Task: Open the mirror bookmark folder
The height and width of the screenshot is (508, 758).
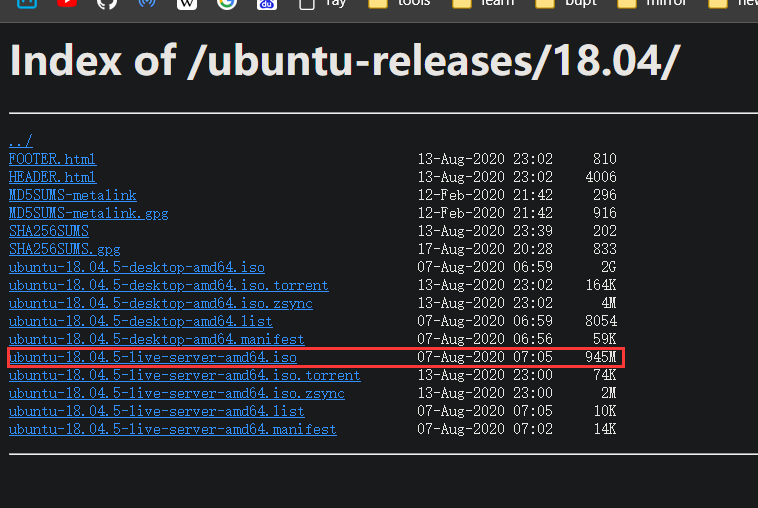Action: (x=652, y=3)
